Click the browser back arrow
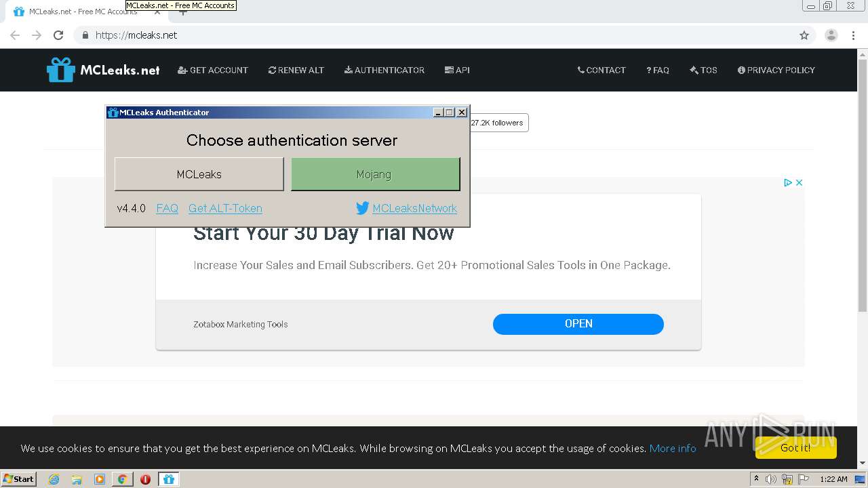868x488 pixels. click(15, 35)
